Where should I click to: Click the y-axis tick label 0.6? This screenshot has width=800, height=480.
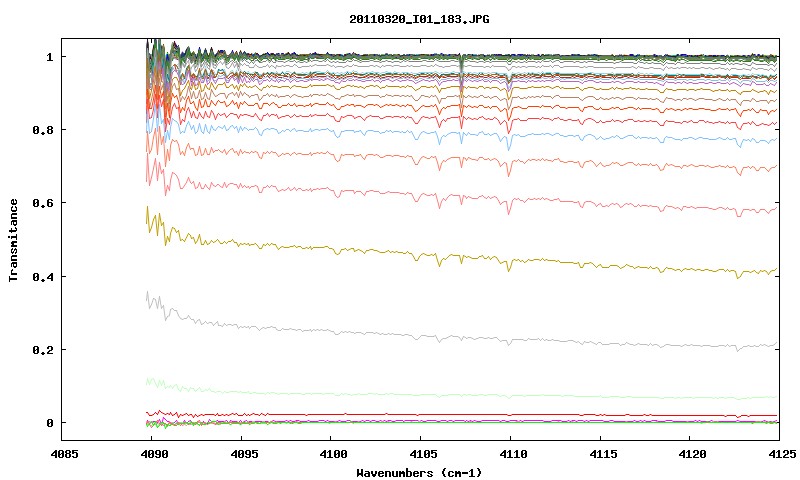(x=43, y=203)
